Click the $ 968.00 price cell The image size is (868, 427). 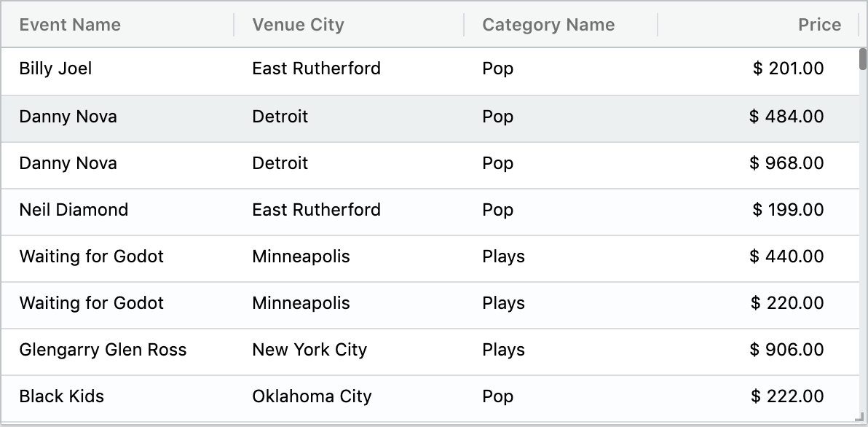[786, 163]
